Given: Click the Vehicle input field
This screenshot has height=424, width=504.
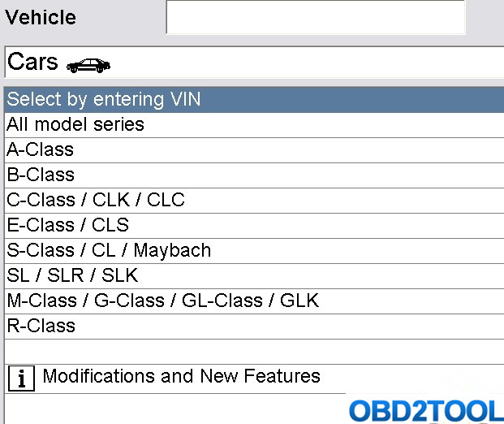Looking at the screenshot, I should pyautogui.click(x=315, y=18).
